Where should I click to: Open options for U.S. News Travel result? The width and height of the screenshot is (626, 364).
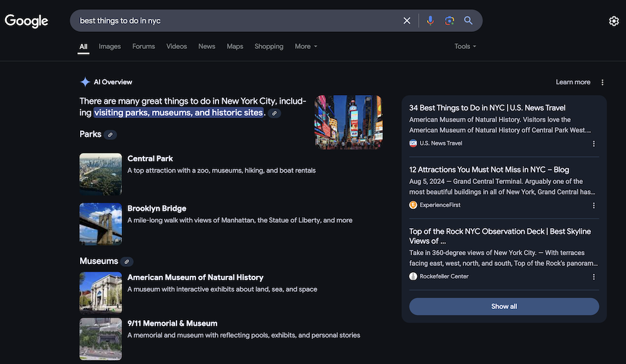[x=593, y=143]
